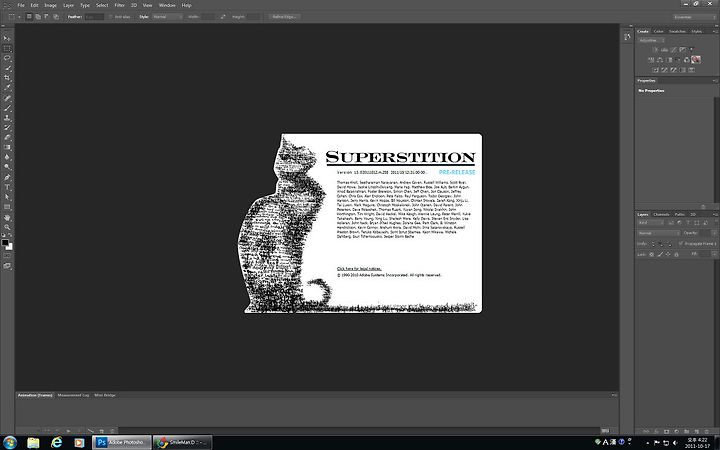
Task: Select the Dodge tool
Action: tap(7, 167)
